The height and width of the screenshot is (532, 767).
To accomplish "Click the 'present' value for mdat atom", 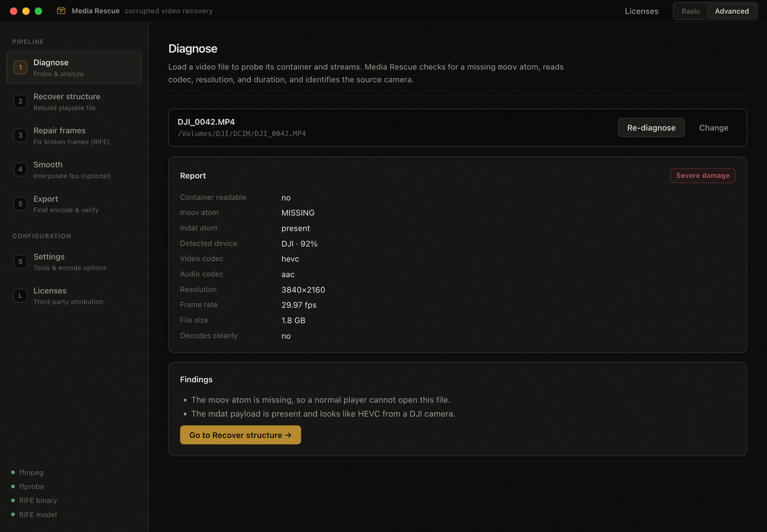I will (x=296, y=228).
